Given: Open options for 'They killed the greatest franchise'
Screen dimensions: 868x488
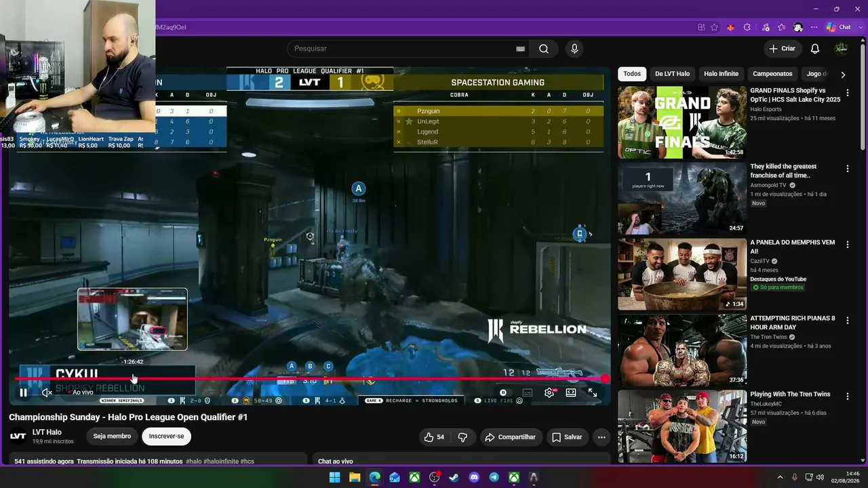Looking at the screenshot, I should coord(847,169).
